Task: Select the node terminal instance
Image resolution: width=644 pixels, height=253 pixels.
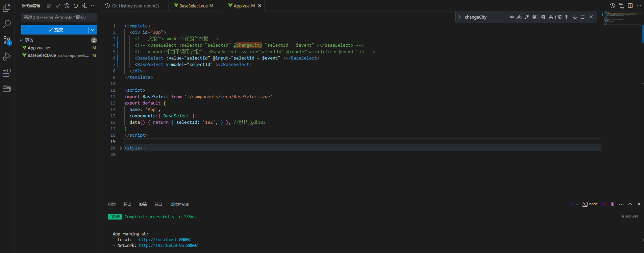Action: pos(590,204)
